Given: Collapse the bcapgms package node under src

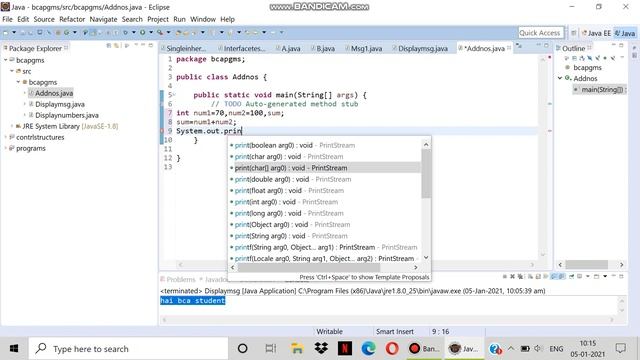Looking at the screenshot, I should (x=18, y=82).
